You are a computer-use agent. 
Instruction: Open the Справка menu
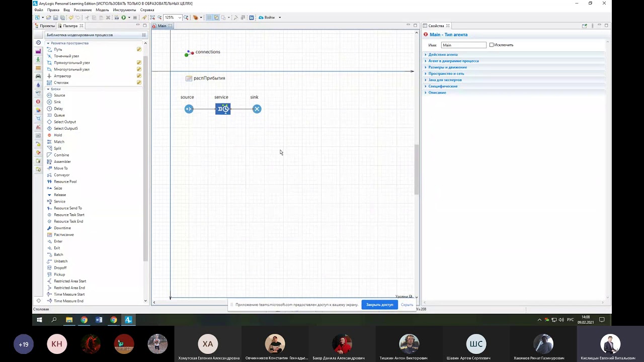(147, 10)
